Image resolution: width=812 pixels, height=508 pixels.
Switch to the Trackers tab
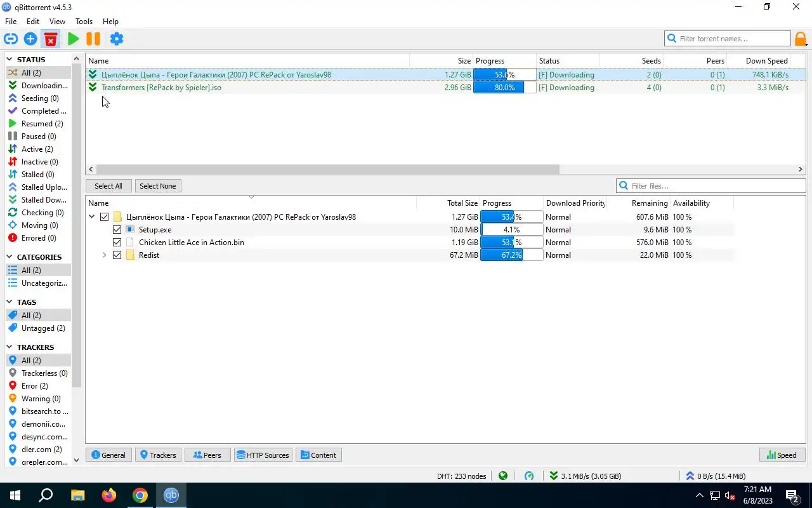[158, 455]
